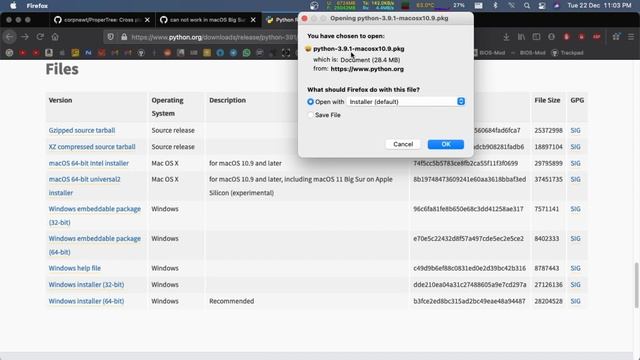Click the page vertical scrollbar thumb
This screenshot has width=640, height=360.
point(636,285)
